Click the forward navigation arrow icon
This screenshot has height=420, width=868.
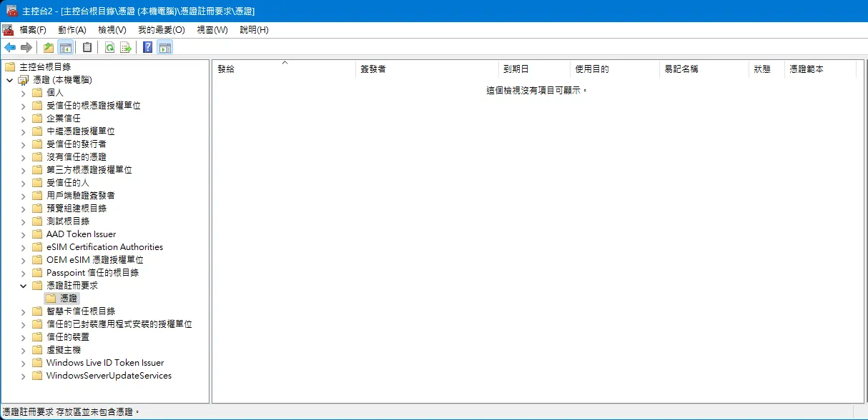click(x=26, y=47)
